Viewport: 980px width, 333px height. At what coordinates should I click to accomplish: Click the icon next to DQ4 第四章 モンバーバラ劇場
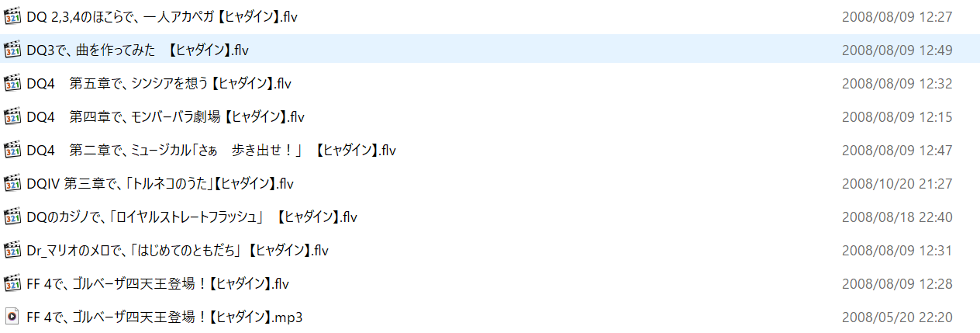[x=12, y=116]
